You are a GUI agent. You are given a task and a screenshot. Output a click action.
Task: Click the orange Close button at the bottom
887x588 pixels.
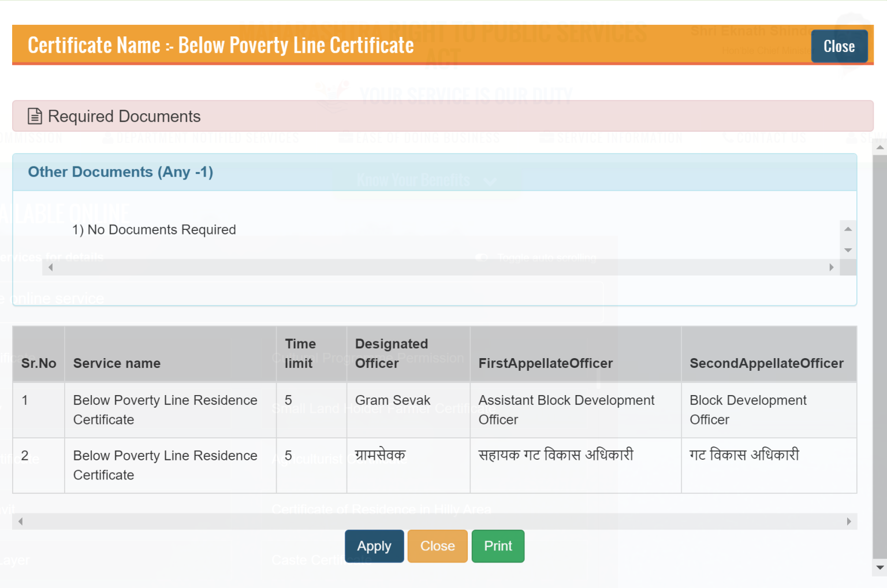pyautogui.click(x=437, y=546)
